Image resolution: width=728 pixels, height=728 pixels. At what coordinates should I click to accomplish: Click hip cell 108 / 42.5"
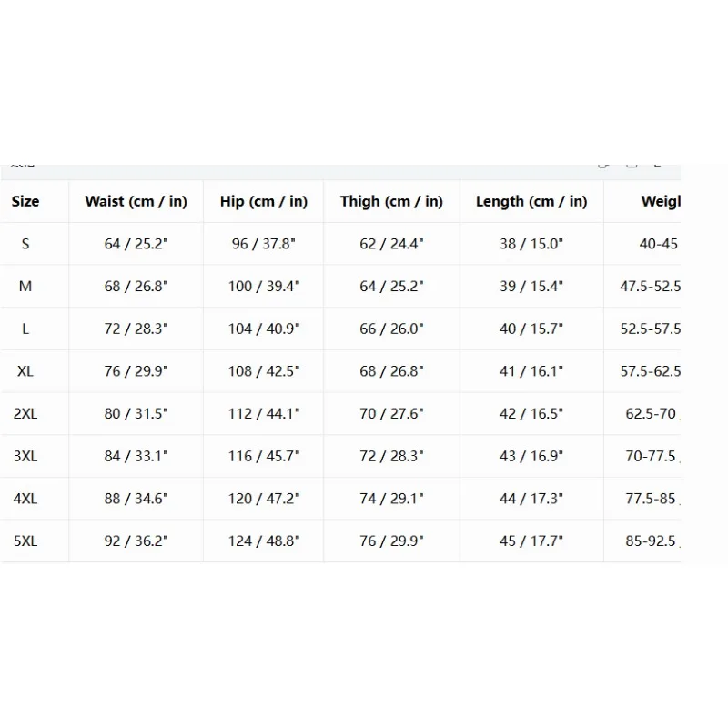(x=264, y=371)
